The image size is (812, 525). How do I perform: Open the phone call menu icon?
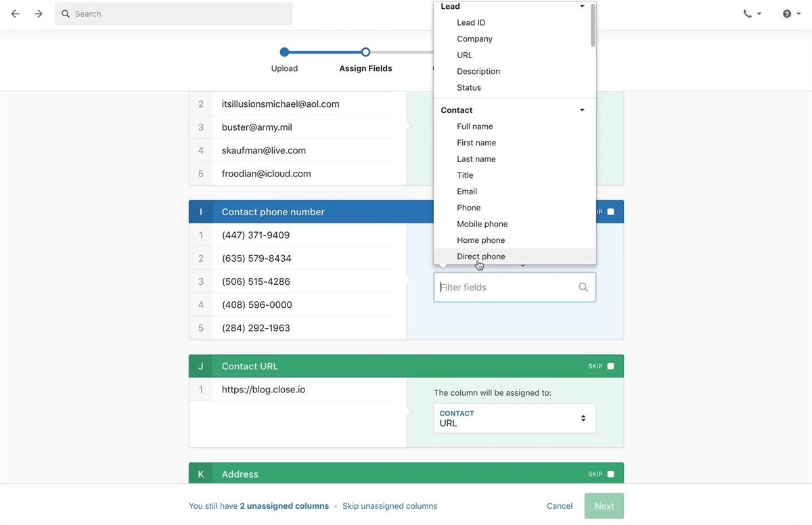[748, 14]
